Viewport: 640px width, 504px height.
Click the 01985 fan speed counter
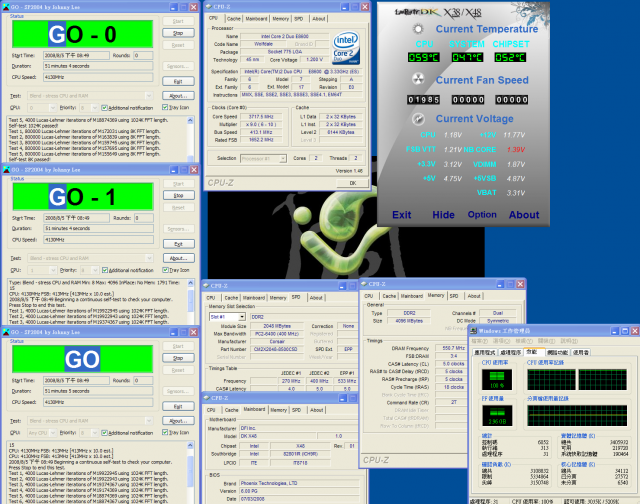[423, 100]
